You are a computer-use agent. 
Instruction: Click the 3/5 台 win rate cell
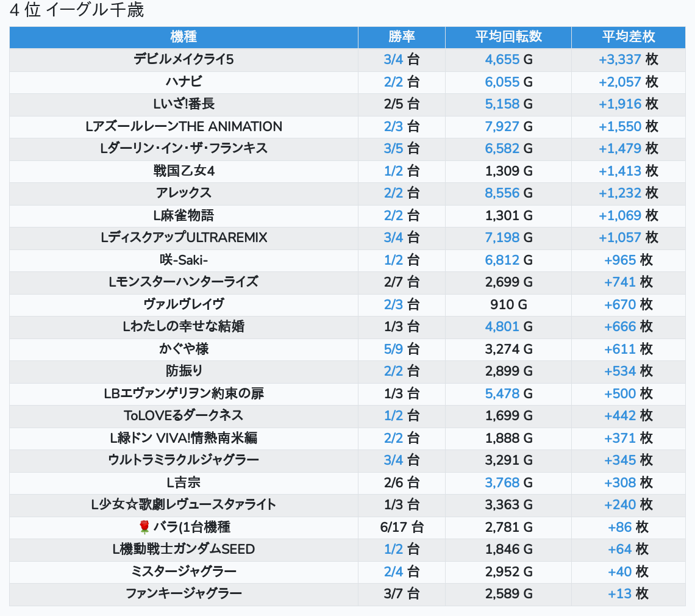[x=402, y=148]
